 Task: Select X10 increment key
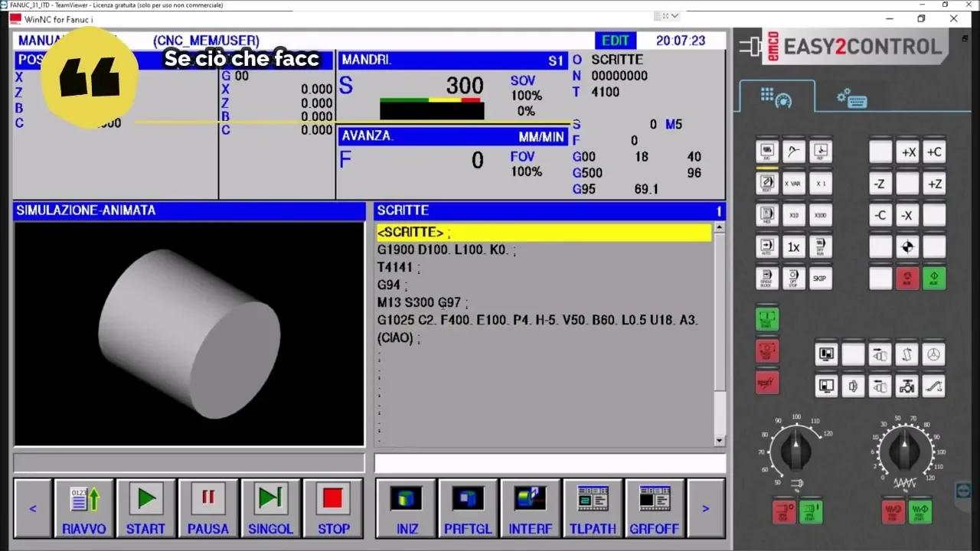click(794, 215)
